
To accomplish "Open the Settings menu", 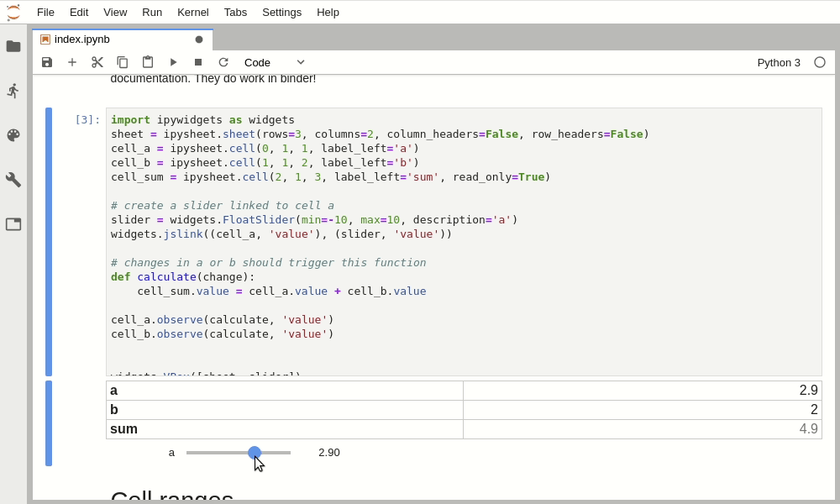I will (281, 13).
